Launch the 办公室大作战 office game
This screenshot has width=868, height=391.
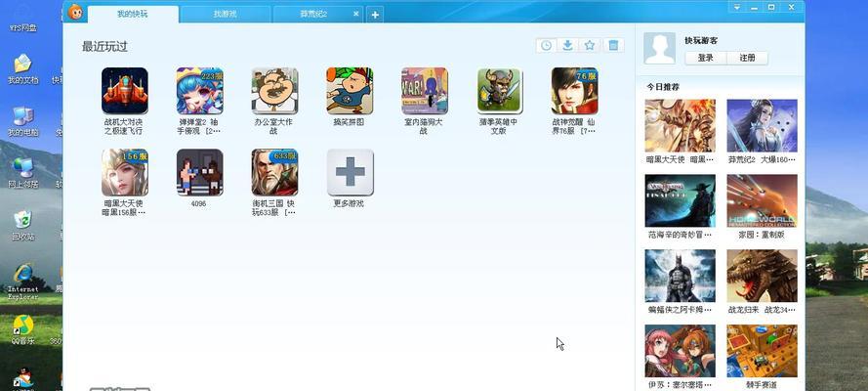pos(274,91)
